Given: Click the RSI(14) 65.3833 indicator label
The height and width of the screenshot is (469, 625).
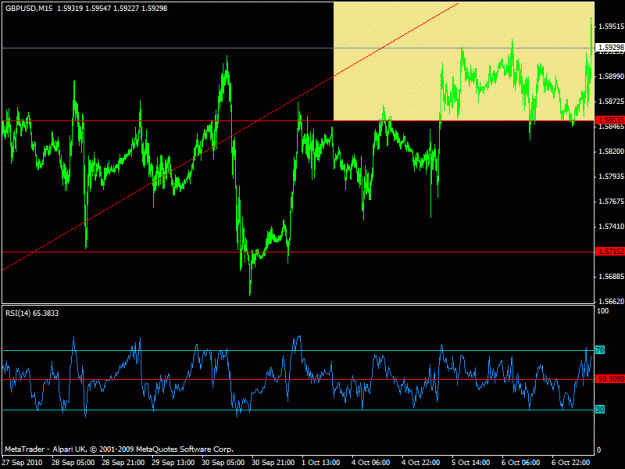Looking at the screenshot, I should [32, 314].
